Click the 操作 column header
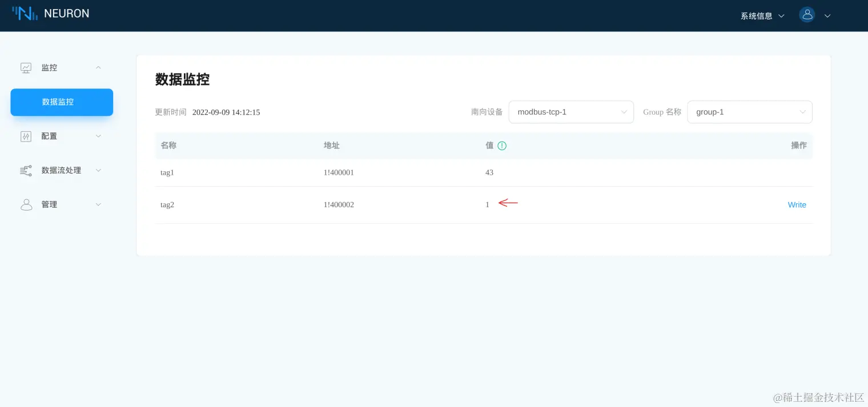 click(x=799, y=146)
